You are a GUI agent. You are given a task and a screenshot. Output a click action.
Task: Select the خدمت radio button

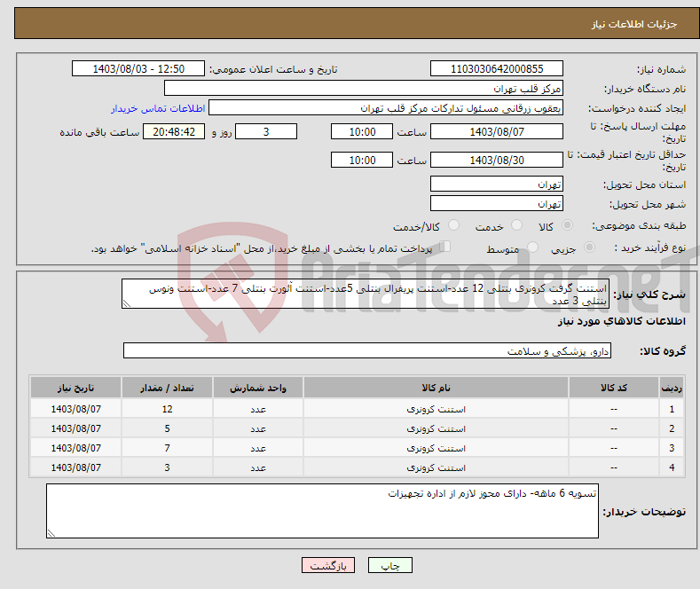click(x=516, y=225)
